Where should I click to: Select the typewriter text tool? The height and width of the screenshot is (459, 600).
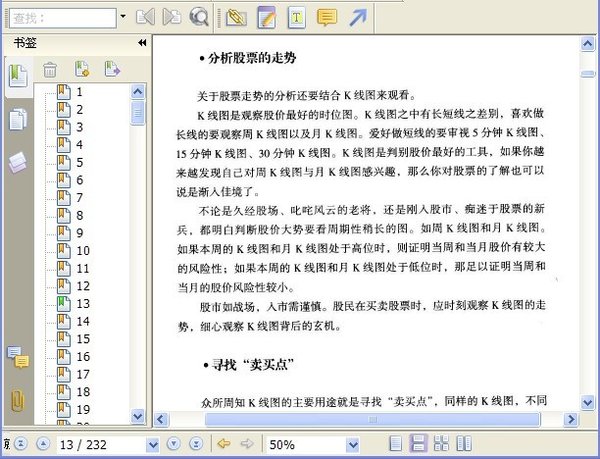[x=297, y=17]
